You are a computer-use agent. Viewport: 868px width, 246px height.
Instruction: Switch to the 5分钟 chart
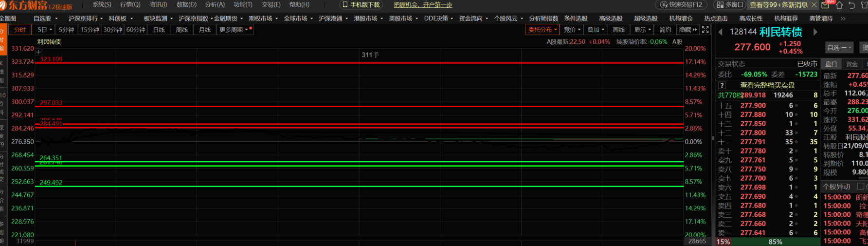click(67, 30)
